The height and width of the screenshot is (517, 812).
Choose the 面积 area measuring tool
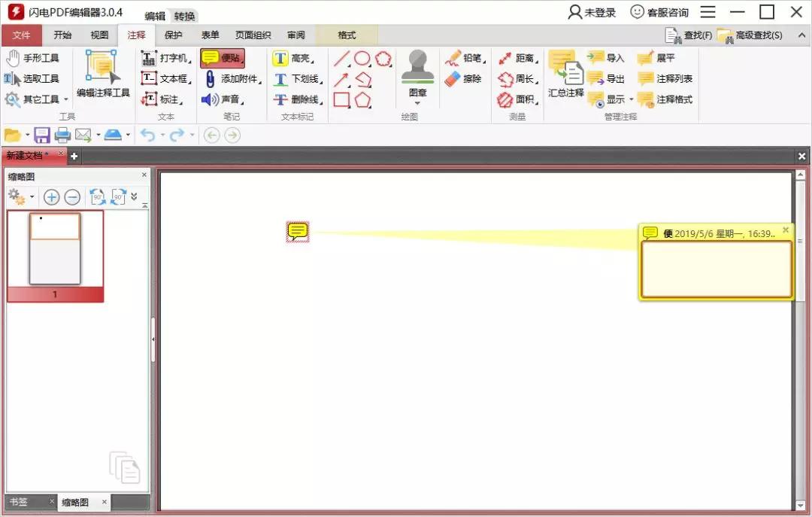(518, 99)
